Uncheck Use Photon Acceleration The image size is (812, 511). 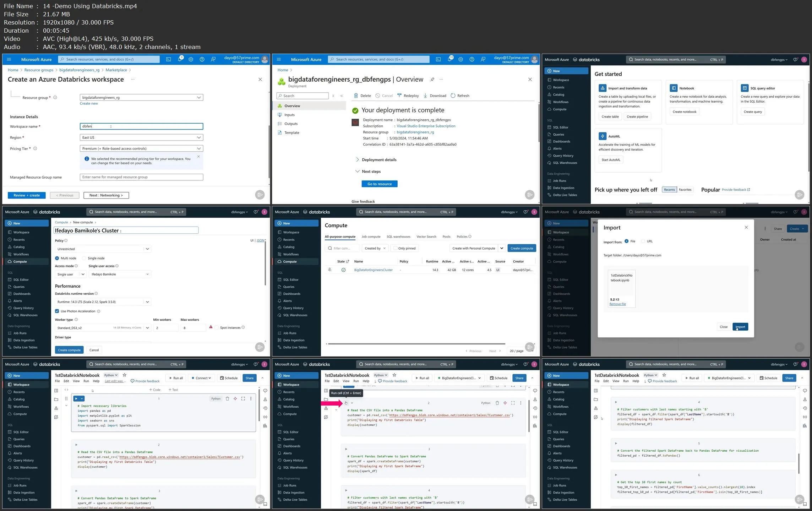[x=57, y=311]
